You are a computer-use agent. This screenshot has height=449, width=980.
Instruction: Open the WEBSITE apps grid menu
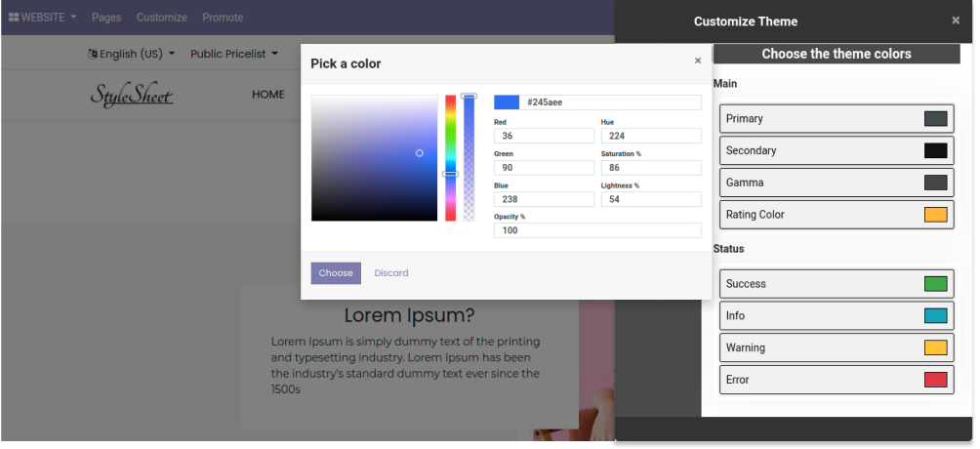pyautogui.click(x=42, y=18)
